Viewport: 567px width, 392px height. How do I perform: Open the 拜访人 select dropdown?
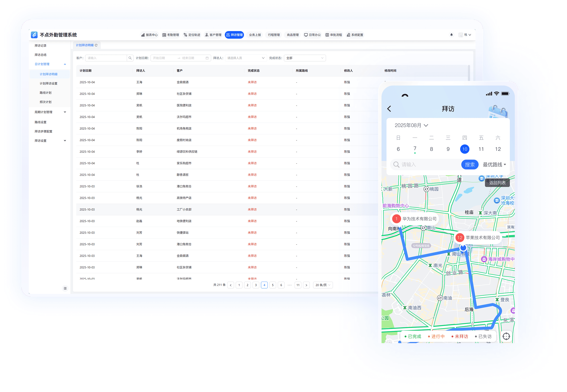click(x=246, y=58)
